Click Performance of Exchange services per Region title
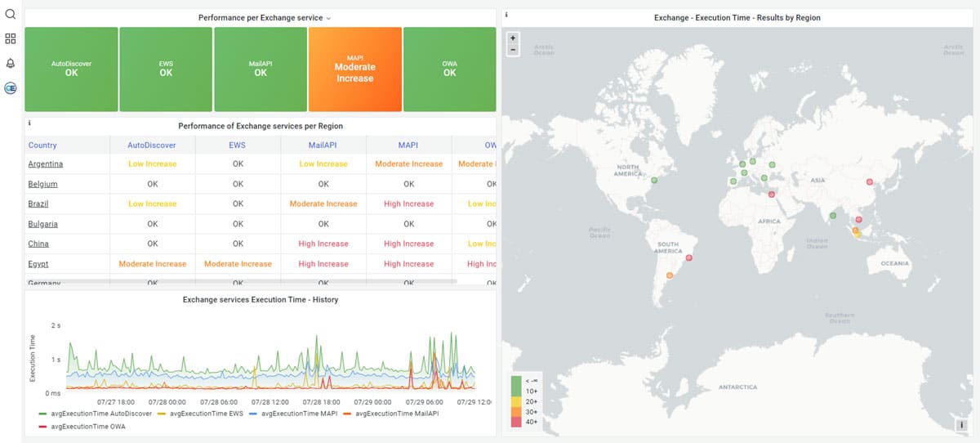980x443 pixels. [x=261, y=126]
